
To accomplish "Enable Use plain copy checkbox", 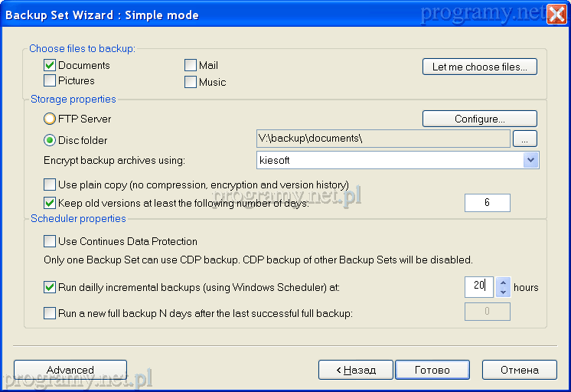I will pos(51,185).
